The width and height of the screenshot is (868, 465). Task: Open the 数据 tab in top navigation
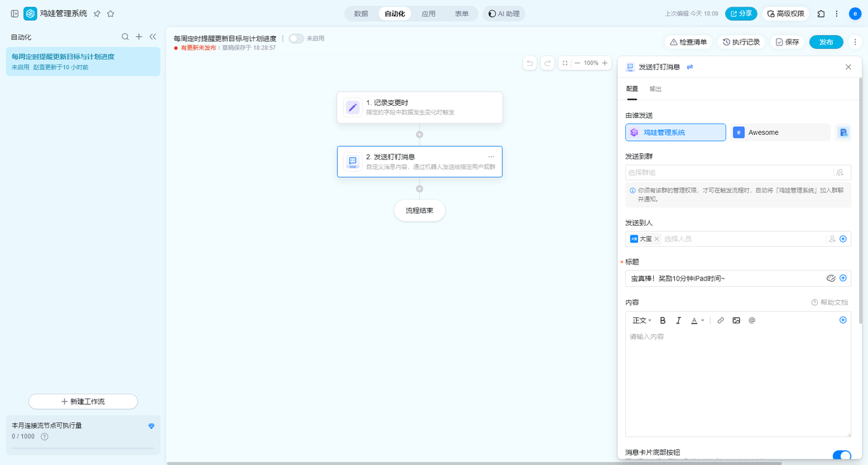point(361,14)
